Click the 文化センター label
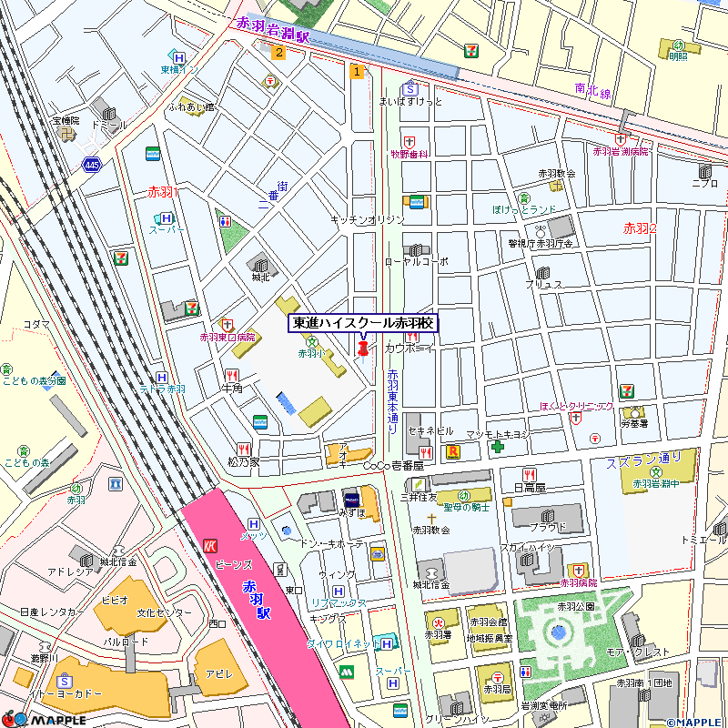 [164, 612]
